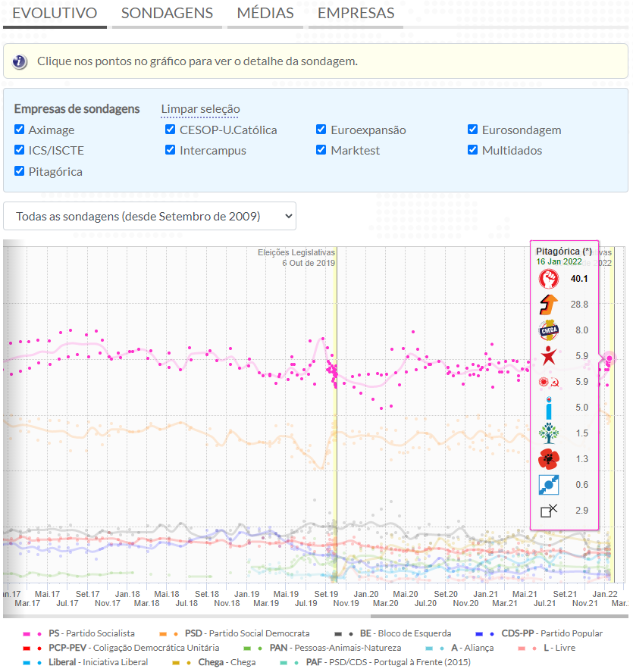Click the PCP-PEV hammer and sickle icon
The width and height of the screenshot is (633, 672).
pyautogui.click(x=548, y=382)
